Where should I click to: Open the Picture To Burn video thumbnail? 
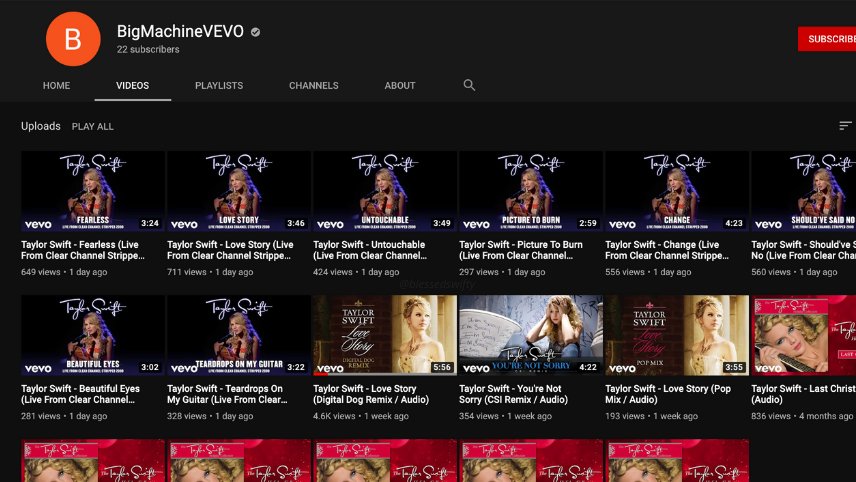coord(531,191)
